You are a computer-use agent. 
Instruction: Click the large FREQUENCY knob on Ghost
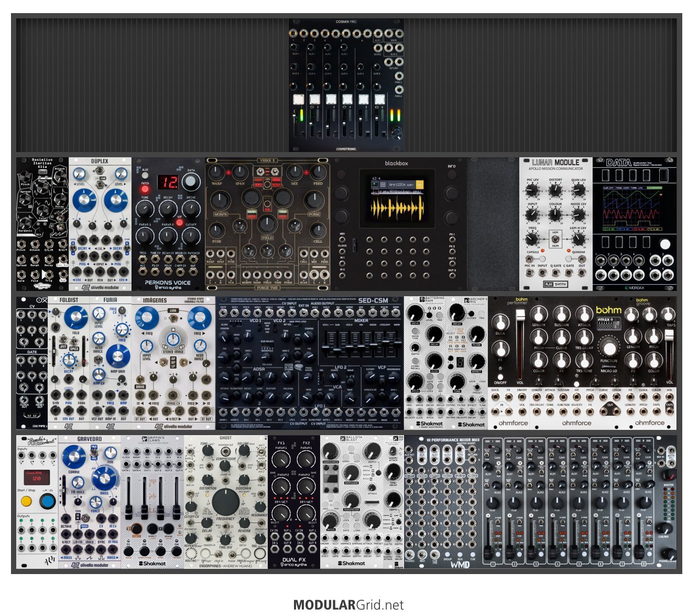pos(226,502)
